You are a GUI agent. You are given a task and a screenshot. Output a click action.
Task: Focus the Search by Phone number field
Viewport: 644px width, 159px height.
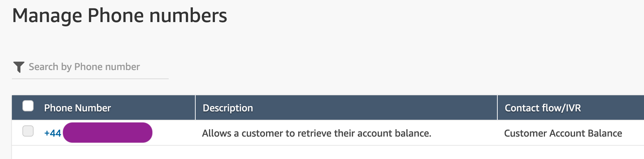coord(90,67)
